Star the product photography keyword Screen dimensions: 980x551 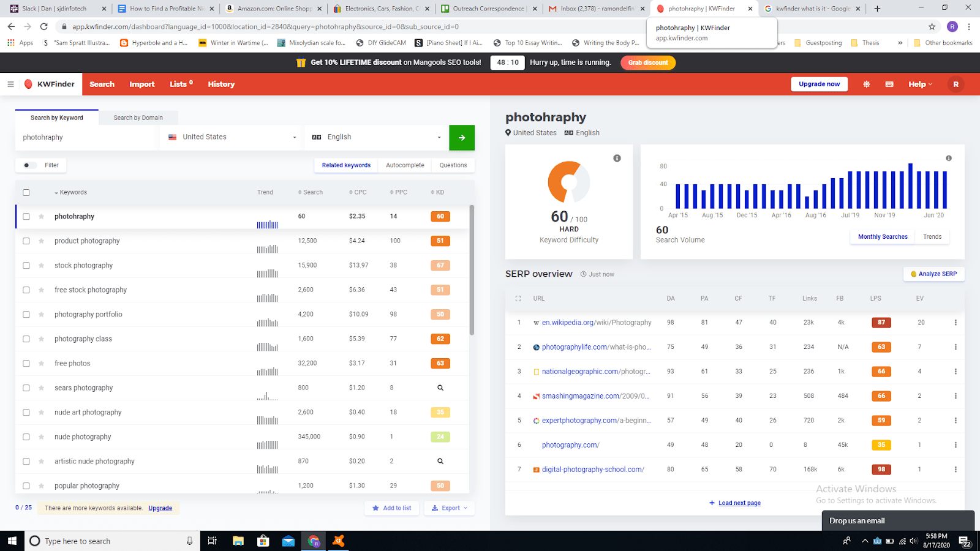pos(41,241)
